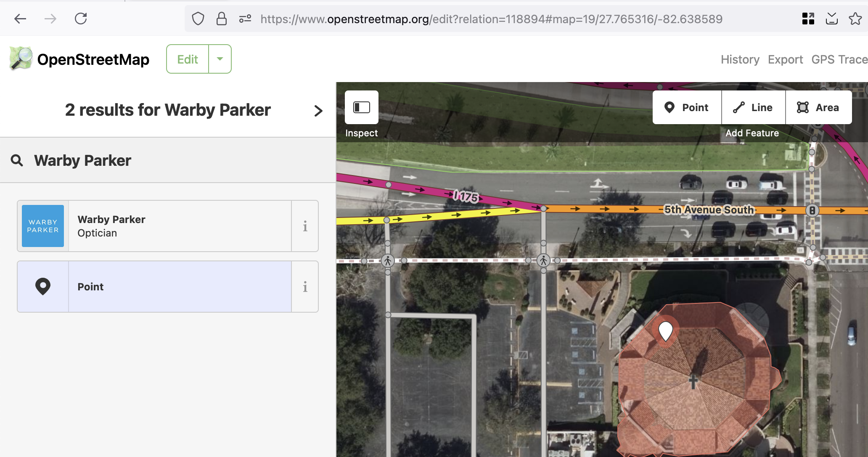
Task: Select the crossing icon on right path
Action: pos(543,260)
